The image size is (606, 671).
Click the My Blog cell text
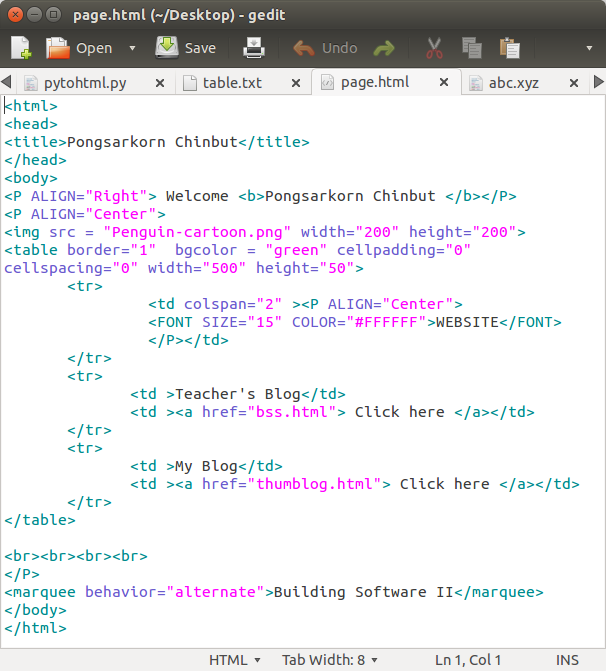206,466
